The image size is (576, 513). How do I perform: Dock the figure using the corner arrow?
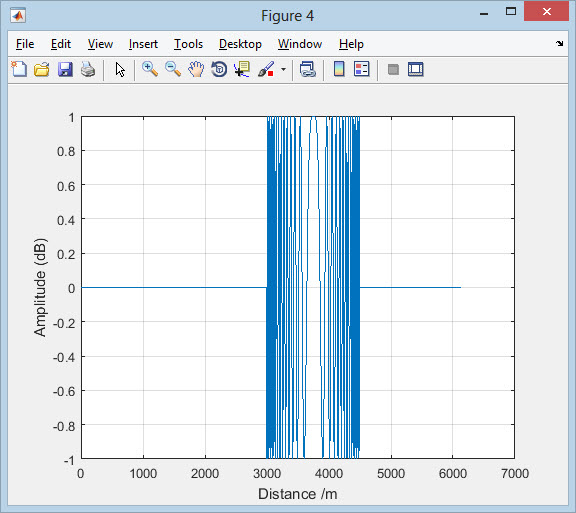pyautogui.click(x=559, y=44)
